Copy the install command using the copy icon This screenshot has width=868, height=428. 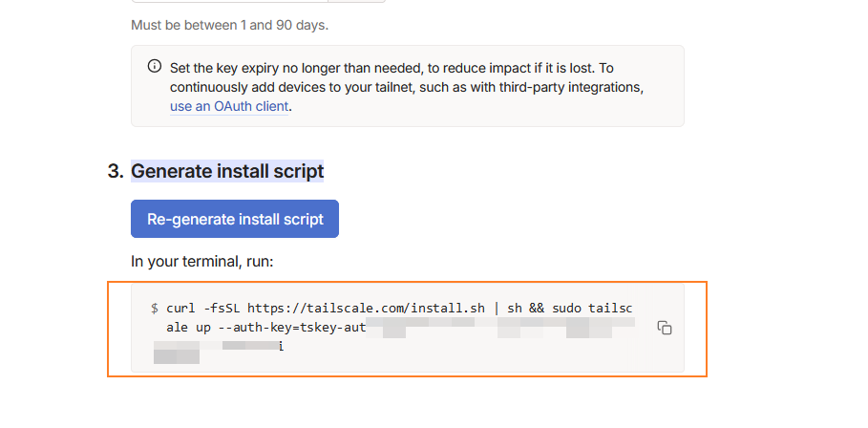click(x=665, y=328)
